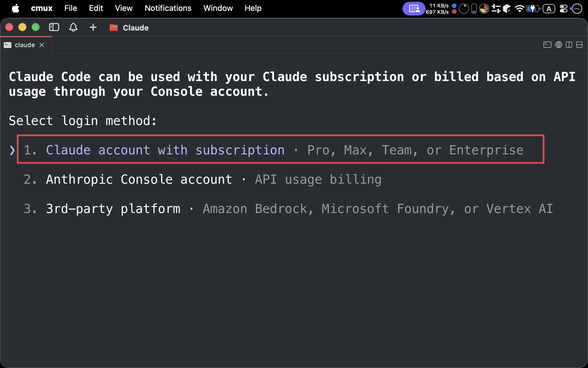Click the red Claude folder icon
Screen dimensions: 588x368
114,28
